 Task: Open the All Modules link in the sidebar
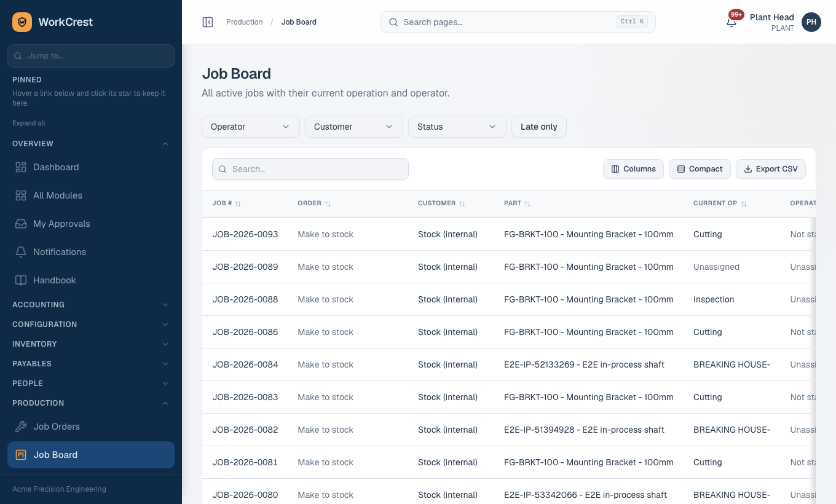(x=91, y=195)
